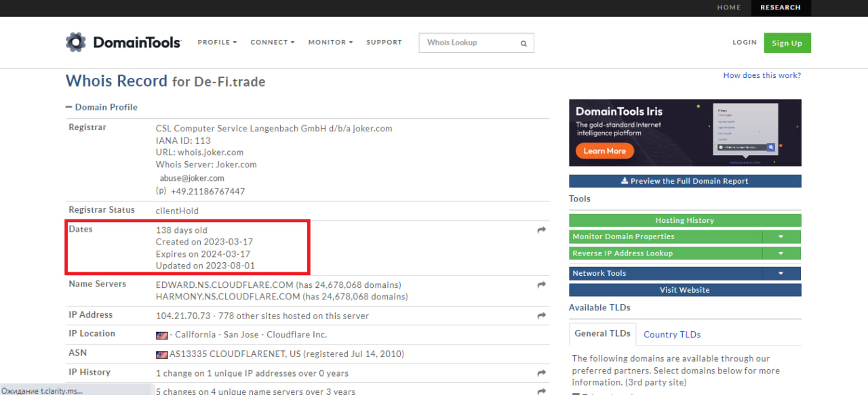868x395 pixels.
Task: Open the Hosting History tool
Action: 684,220
